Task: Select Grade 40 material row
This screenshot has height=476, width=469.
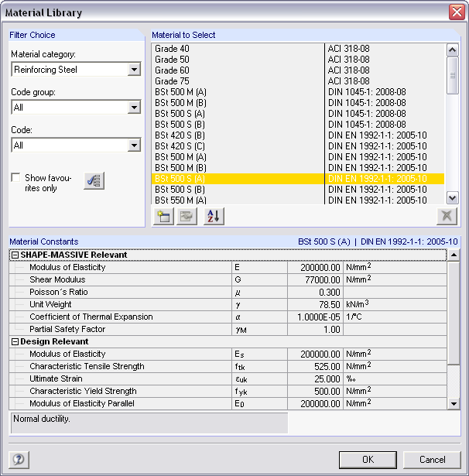Action: tap(298, 49)
